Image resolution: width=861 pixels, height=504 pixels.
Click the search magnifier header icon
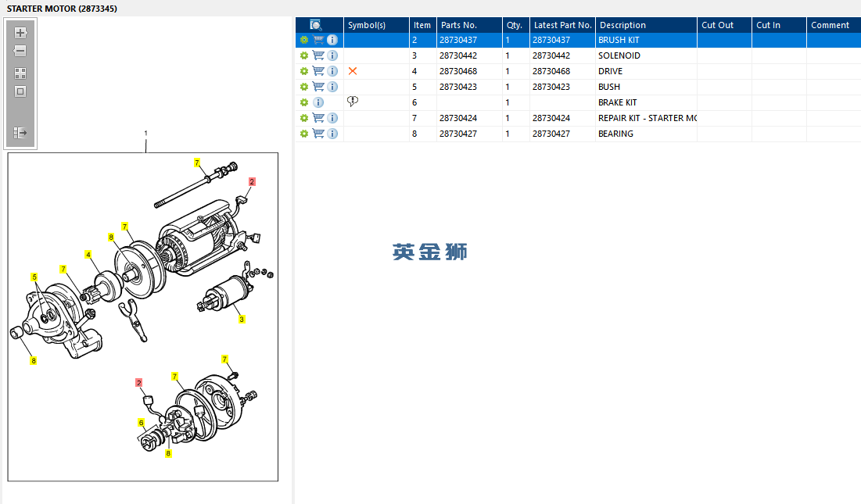(x=316, y=25)
